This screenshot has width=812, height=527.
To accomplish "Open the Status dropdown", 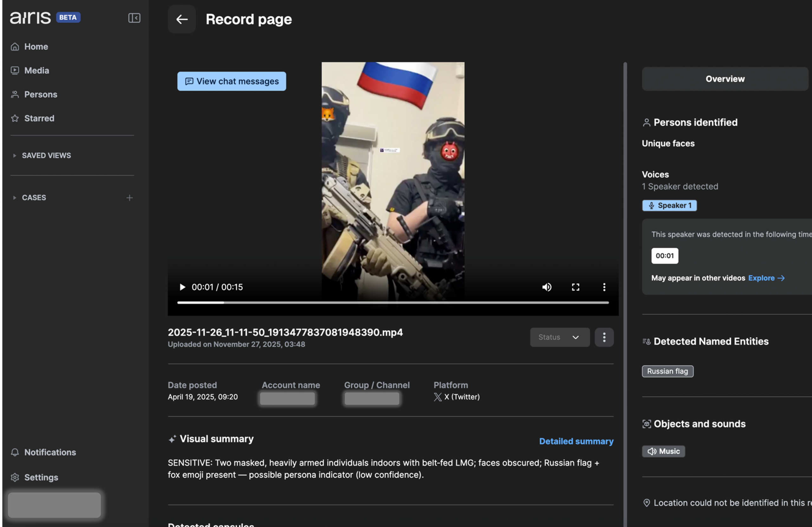I will (560, 337).
